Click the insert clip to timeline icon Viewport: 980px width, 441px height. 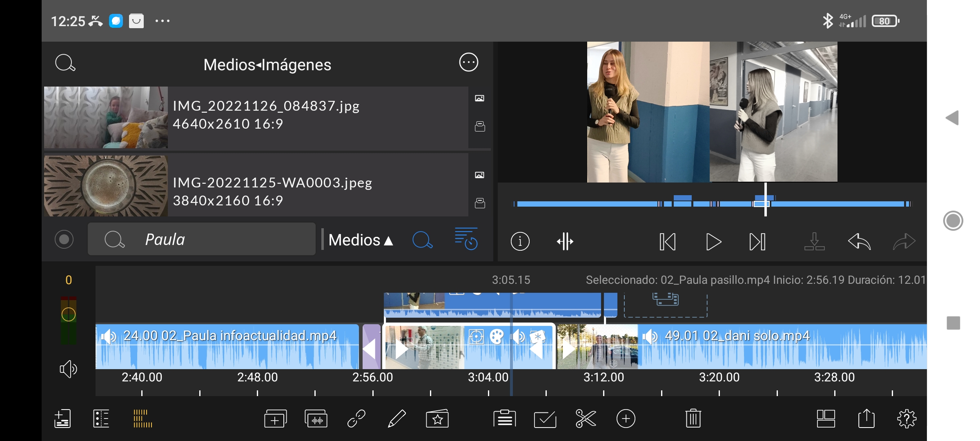point(814,241)
